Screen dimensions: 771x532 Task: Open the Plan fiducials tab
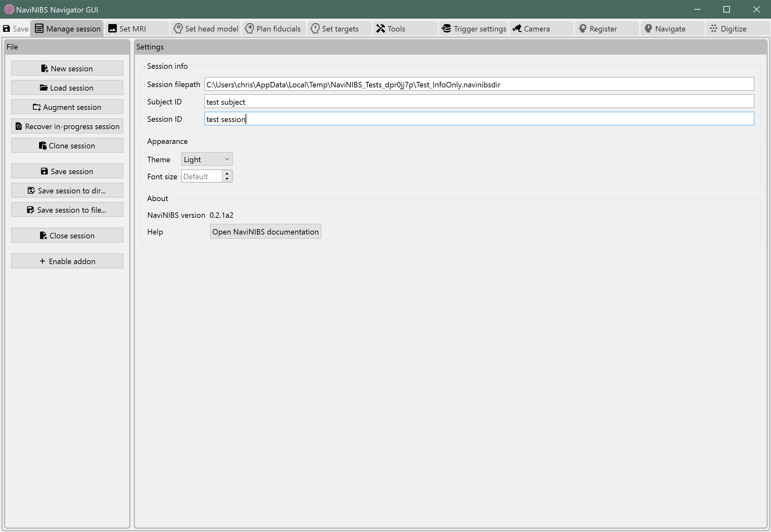click(x=274, y=29)
